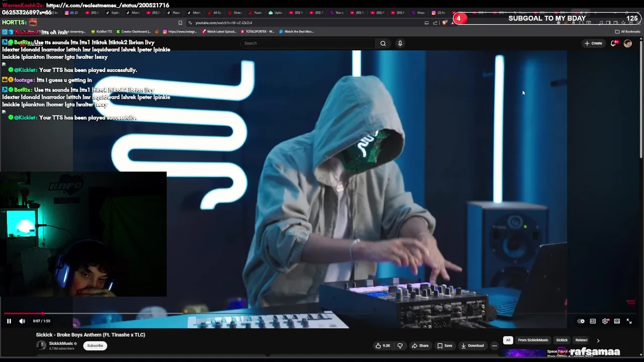Open YouTube notifications bell
Screen dimensions: 644x362
click(x=613, y=43)
